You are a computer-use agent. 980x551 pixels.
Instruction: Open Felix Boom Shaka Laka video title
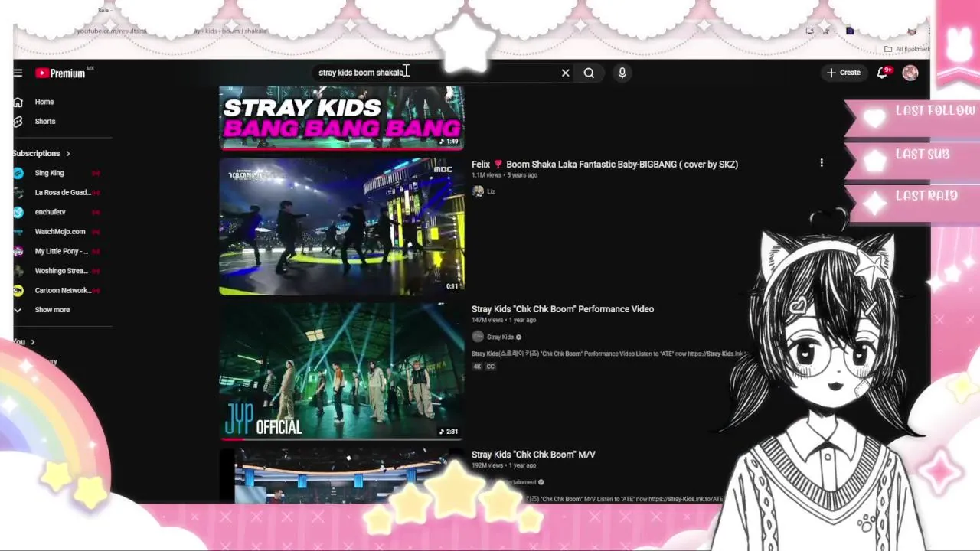[605, 165]
